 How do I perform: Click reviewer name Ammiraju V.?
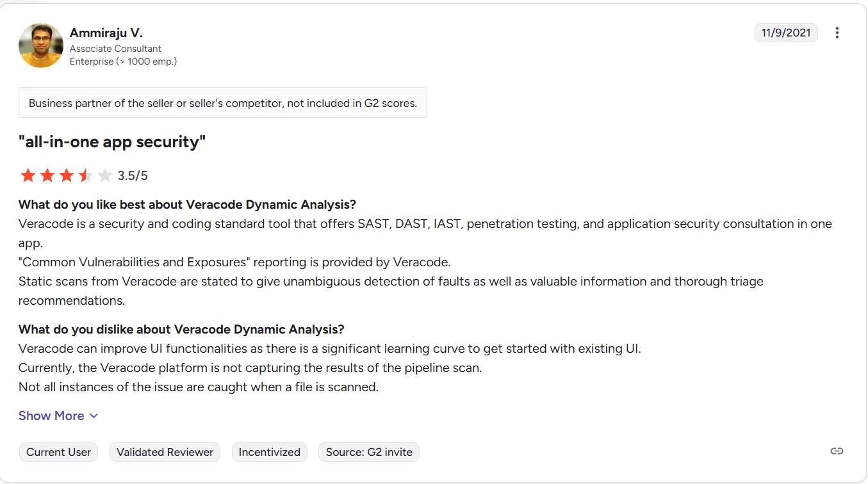pos(106,33)
